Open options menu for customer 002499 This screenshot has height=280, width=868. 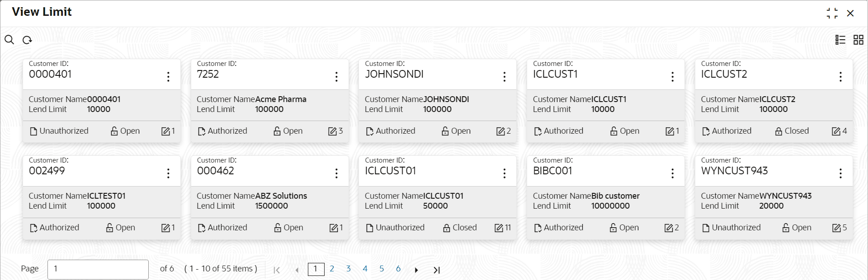(168, 173)
